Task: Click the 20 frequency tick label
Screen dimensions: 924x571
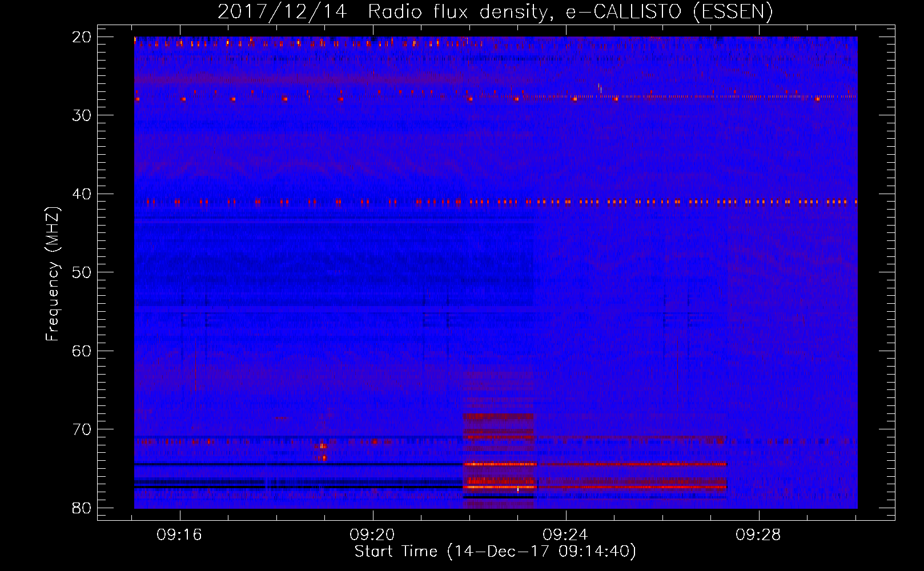Action: (x=82, y=37)
